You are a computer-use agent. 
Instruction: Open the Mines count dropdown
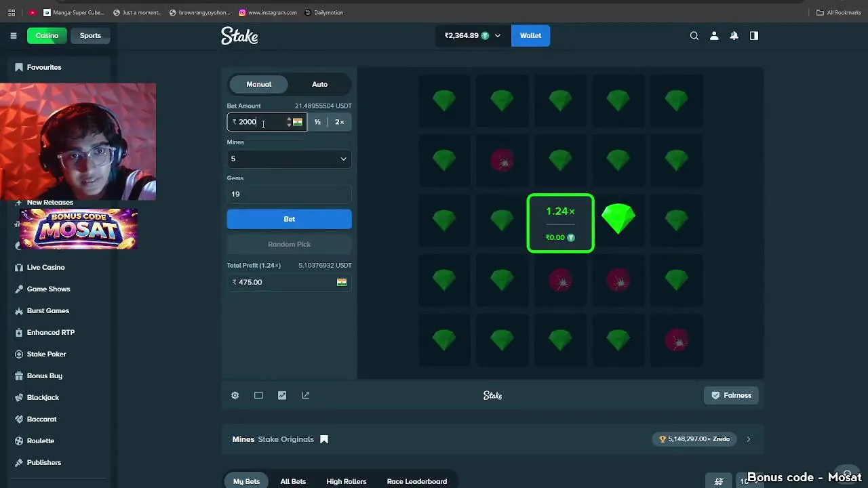click(289, 159)
